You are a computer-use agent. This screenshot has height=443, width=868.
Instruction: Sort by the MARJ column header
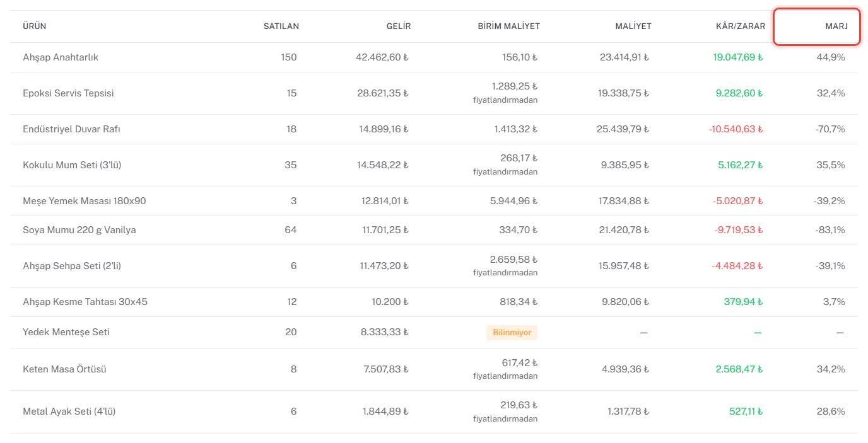tap(836, 26)
